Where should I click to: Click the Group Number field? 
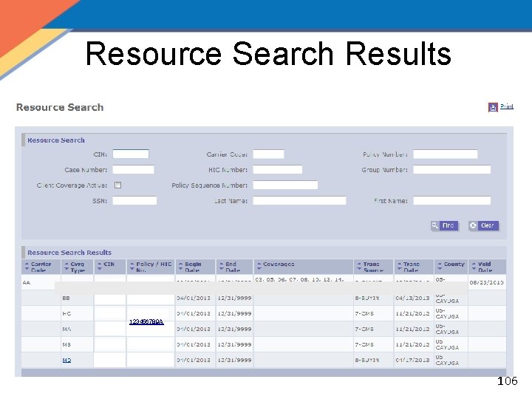452,170
